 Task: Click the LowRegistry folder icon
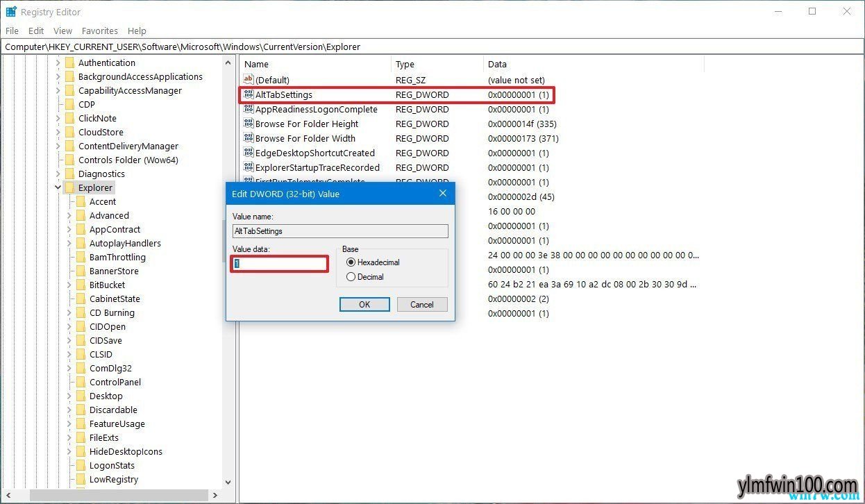[81, 479]
